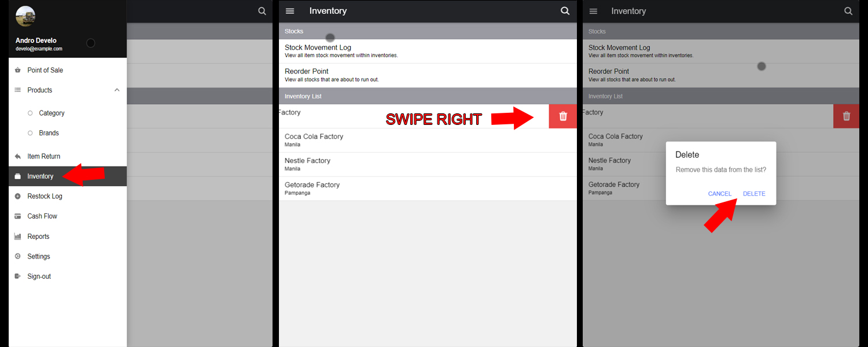Viewport: 868px width, 347px height.
Task: Open the highlighted Inventory menu item
Action: 41,176
